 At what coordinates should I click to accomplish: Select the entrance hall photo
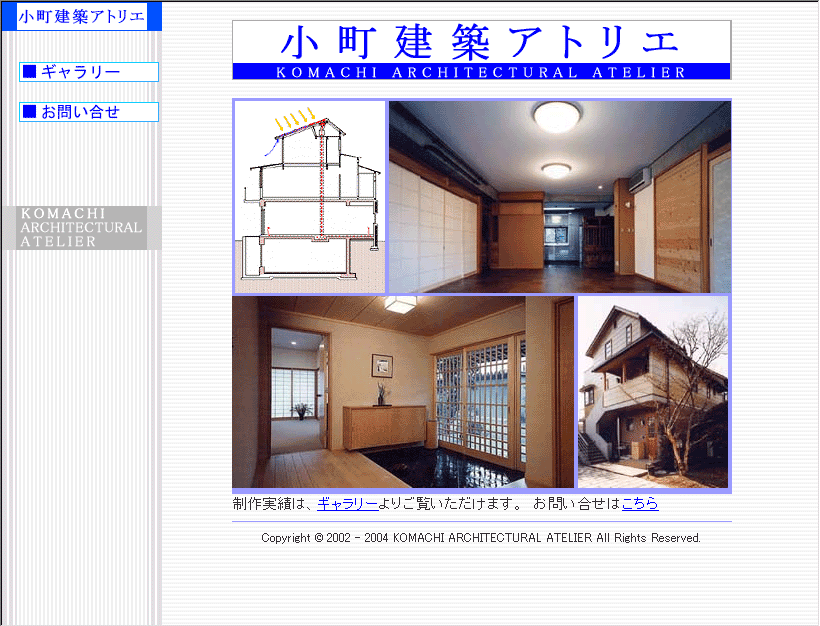tap(402, 392)
